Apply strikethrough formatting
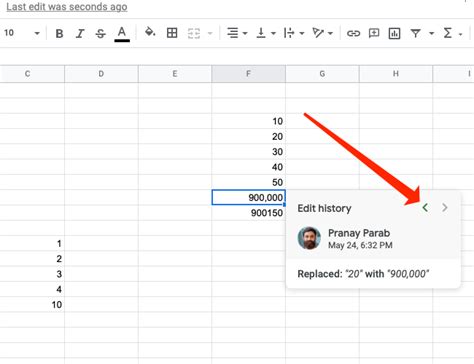Viewport: 474px width, 364px height. click(x=100, y=34)
